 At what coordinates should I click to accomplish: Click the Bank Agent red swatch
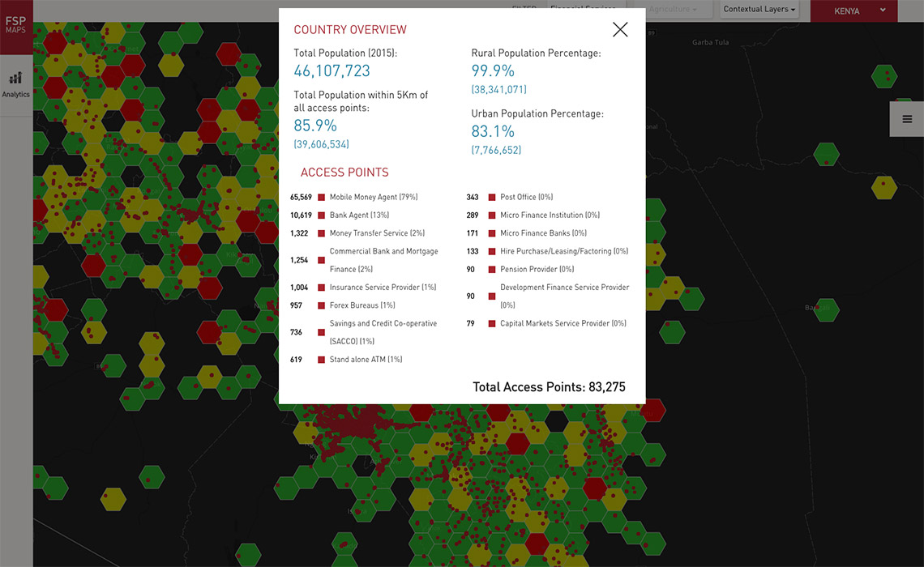[321, 215]
